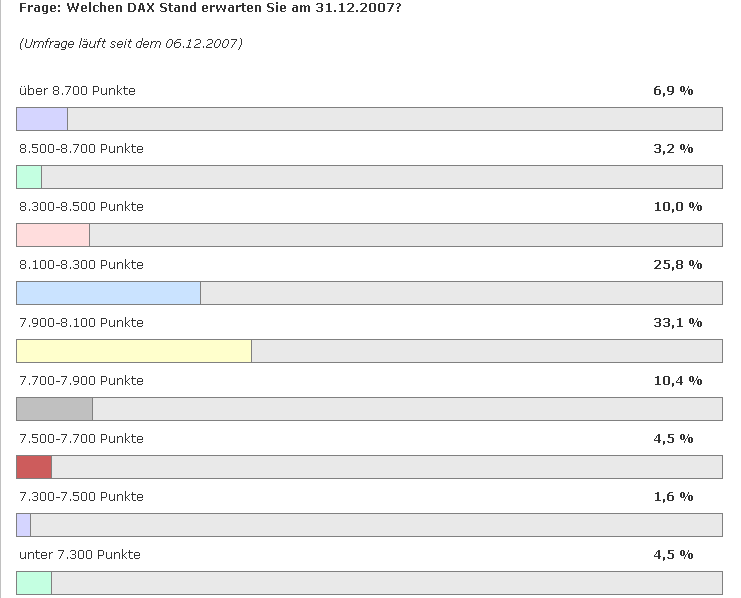The image size is (741, 598).
Task: Click the 'unter 7.300 Punkte' label
Action: coord(80,555)
